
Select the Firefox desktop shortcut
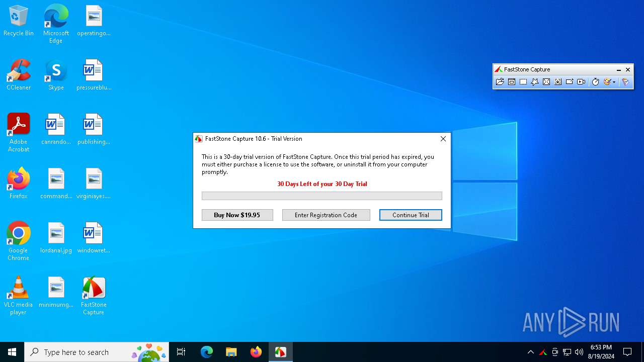point(19,184)
